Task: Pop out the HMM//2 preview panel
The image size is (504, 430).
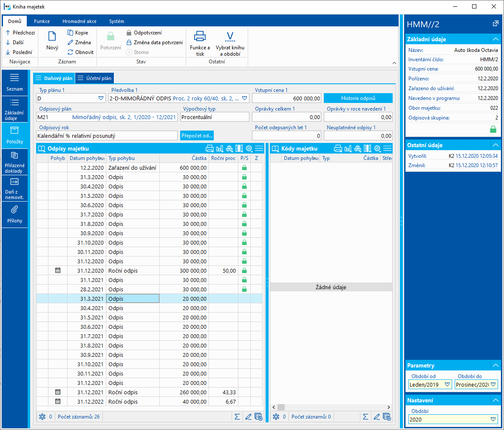Action: pos(495,24)
